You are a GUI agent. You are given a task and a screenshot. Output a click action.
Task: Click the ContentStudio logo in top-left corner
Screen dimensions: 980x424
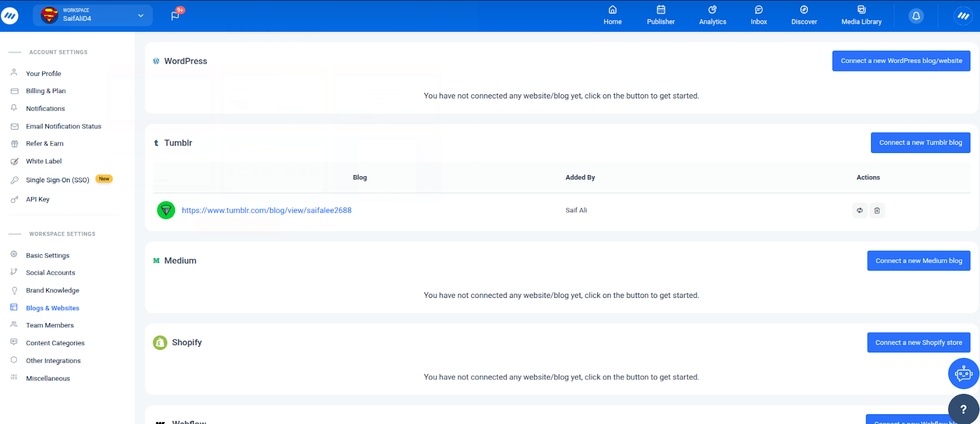point(9,16)
